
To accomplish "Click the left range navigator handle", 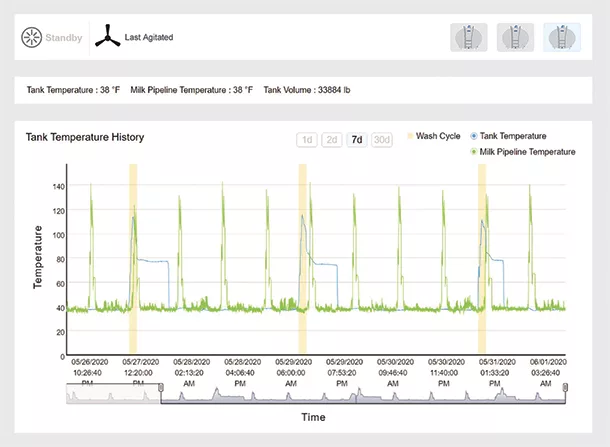I will (x=161, y=387).
